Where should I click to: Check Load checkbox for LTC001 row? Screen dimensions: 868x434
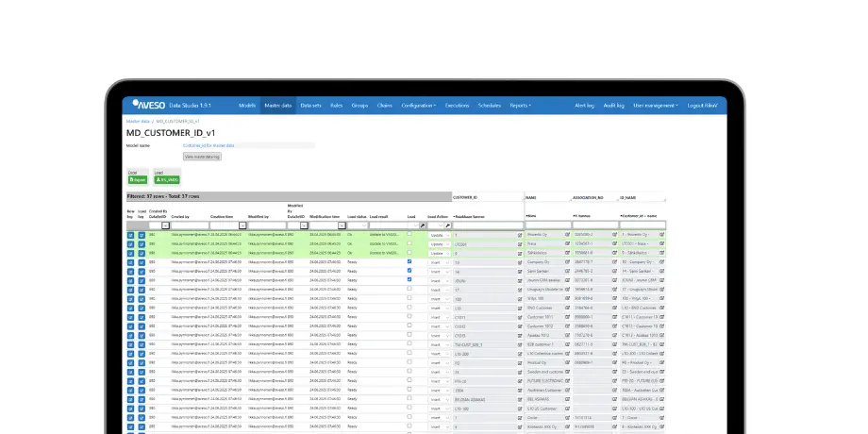click(409, 243)
